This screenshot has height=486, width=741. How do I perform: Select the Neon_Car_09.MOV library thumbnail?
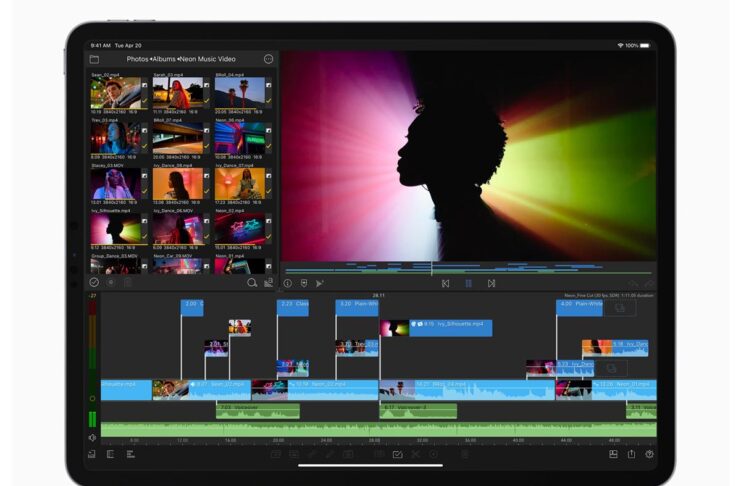tap(178, 266)
